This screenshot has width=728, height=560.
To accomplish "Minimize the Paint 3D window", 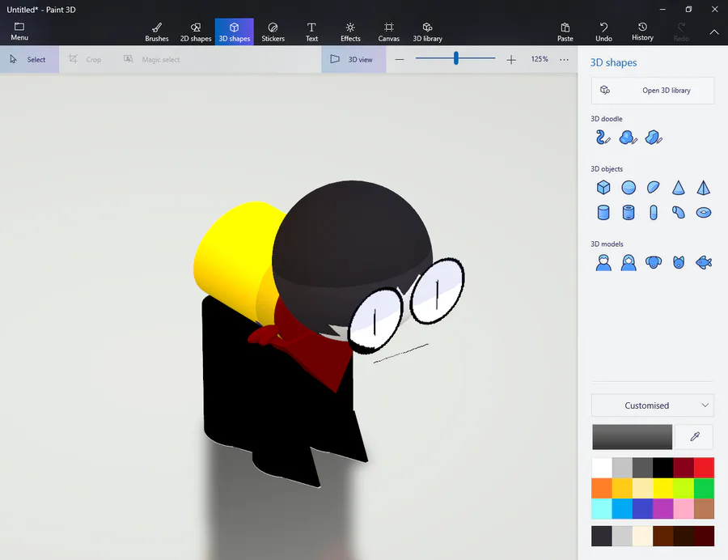I will point(662,9).
